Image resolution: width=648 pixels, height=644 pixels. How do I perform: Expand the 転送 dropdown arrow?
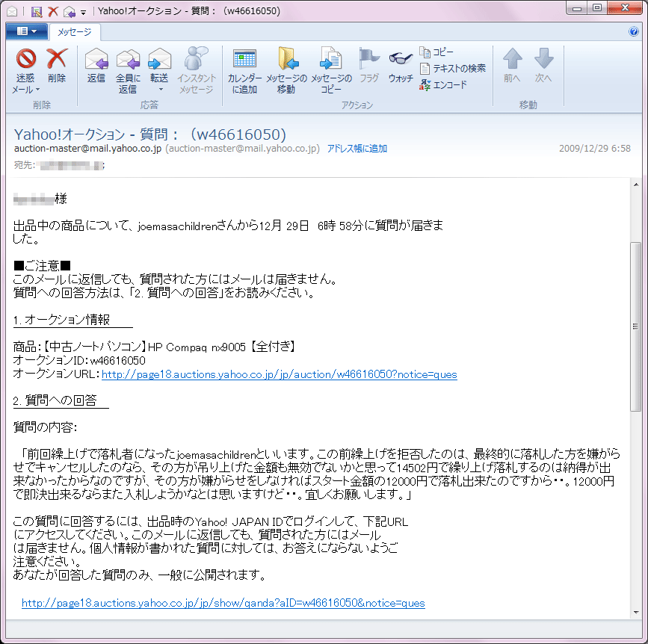[x=161, y=90]
